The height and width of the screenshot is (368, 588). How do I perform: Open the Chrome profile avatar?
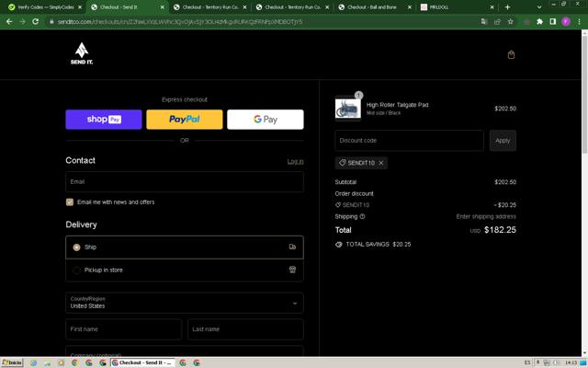coord(566,22)
